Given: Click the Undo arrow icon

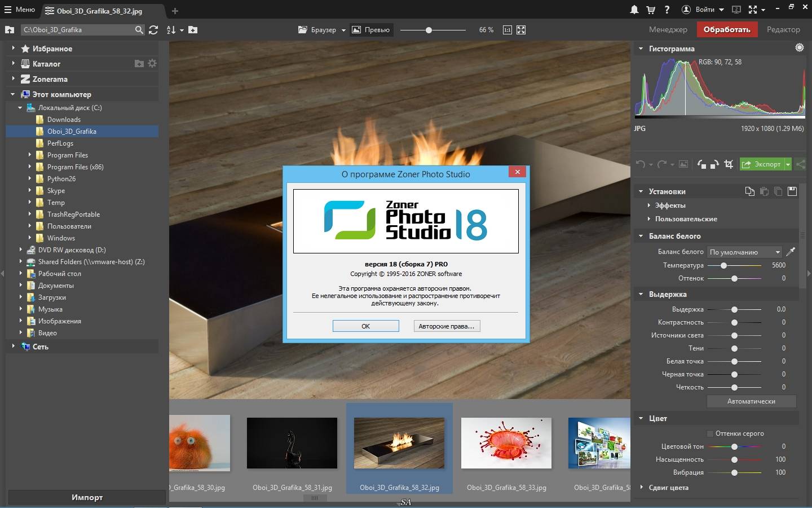Looking at the screenshot, I should click(x=641, y=164).
